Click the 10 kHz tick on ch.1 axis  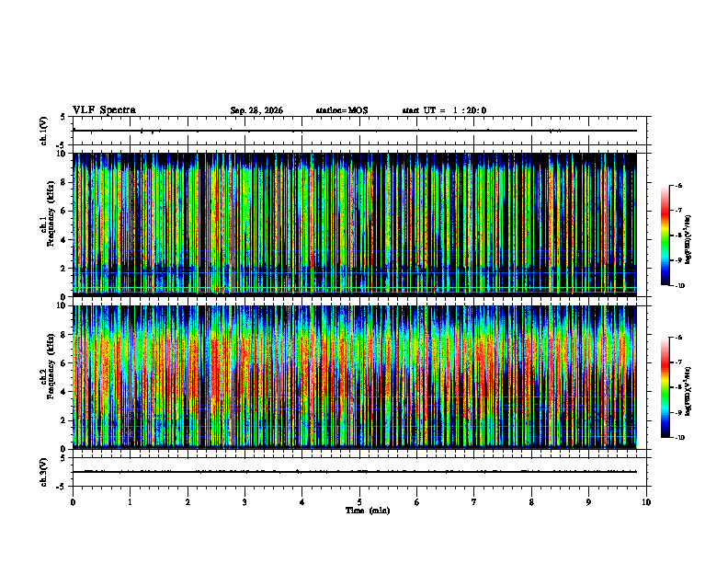pyautogui.click(x=63, y=154)
